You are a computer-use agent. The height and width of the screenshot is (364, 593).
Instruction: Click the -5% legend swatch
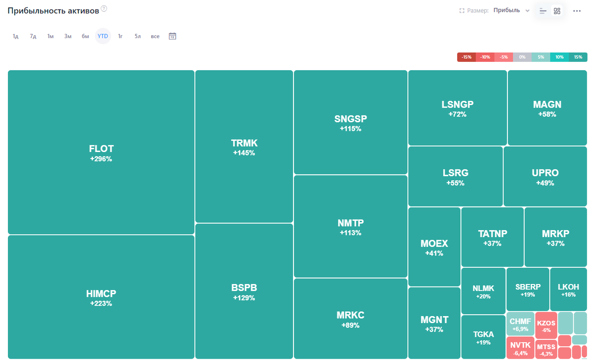(x=504, y=57)
